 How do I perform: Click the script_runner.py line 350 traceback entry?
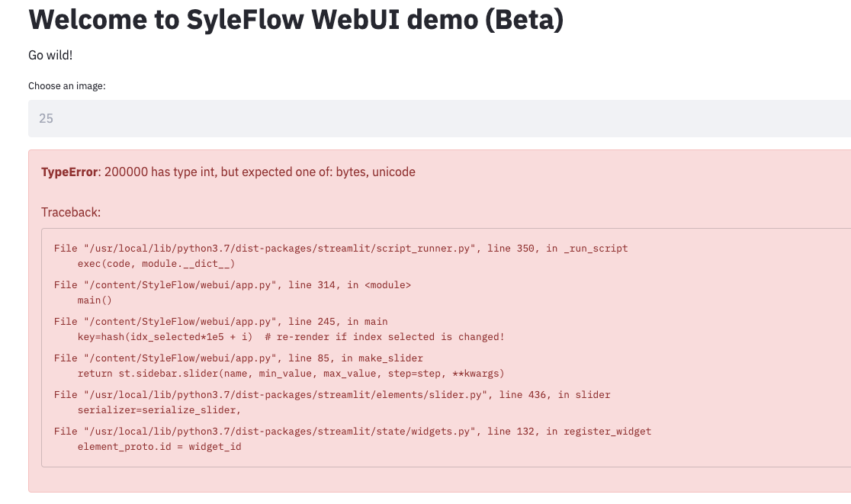tap(341, 249)
